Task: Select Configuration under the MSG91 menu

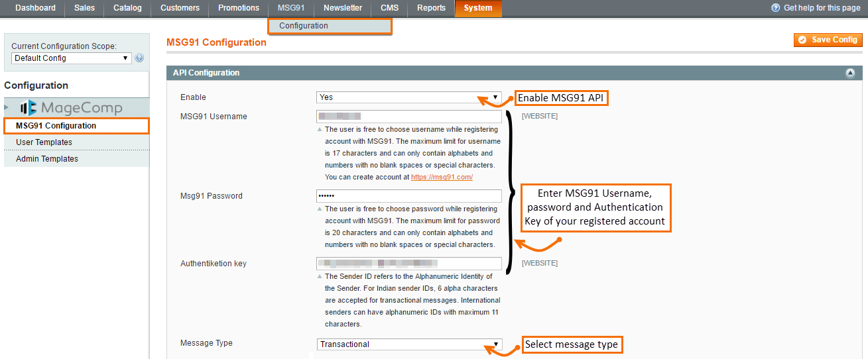Action: pyautogui.click(x=304, y=26)
